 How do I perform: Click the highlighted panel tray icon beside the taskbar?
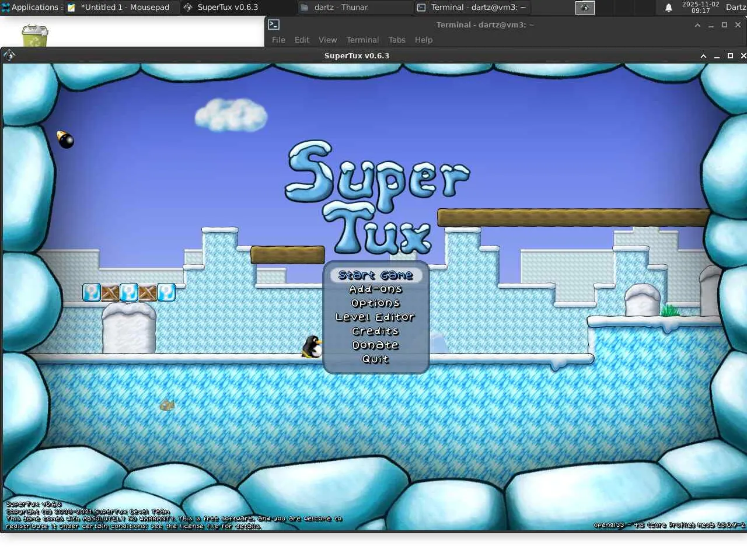coord(585,8)
